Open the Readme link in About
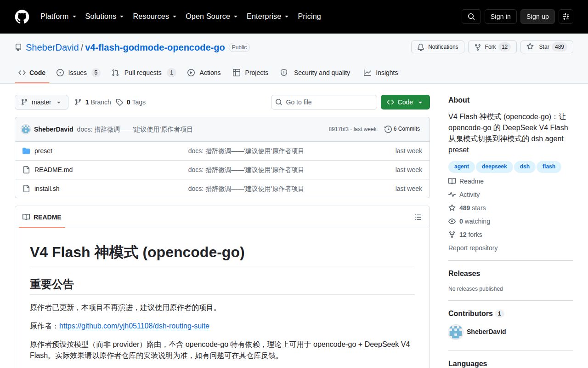 (x=466, y=181)
